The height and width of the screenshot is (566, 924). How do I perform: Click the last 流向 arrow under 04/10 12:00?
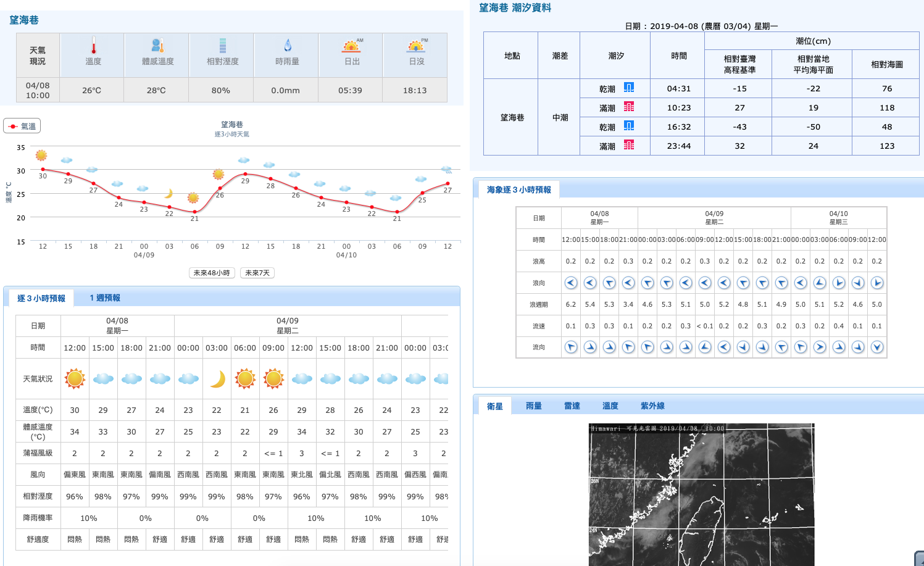point(877,347)
